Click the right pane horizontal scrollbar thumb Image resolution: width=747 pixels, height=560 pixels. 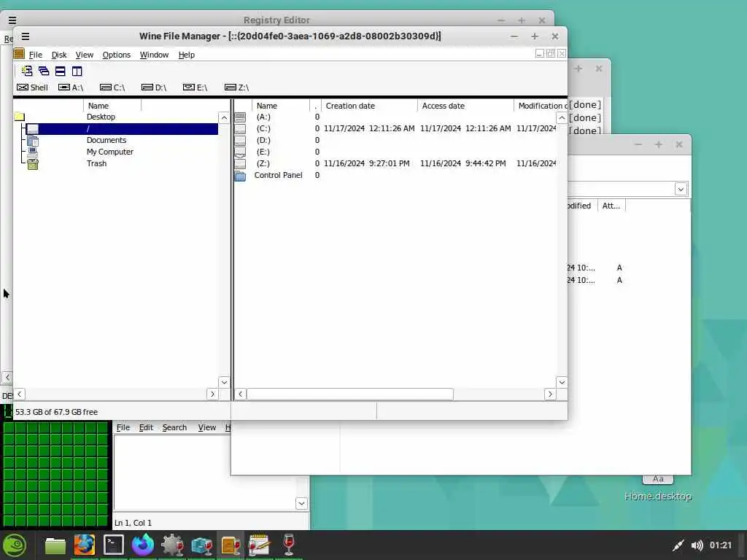tap(349, 394)
